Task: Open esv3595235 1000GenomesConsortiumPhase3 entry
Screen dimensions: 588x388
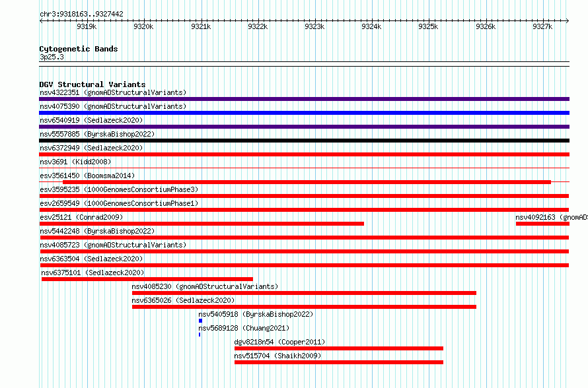Action: 119,189
